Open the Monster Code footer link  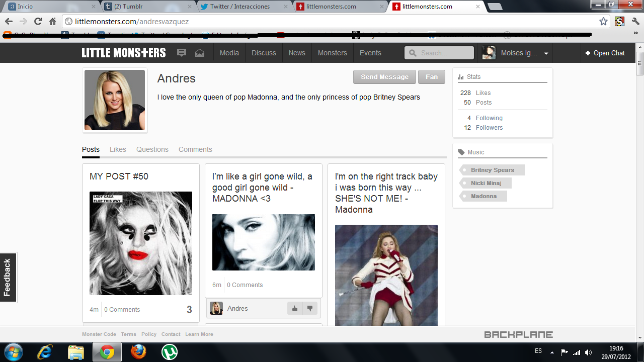point(99,334)
